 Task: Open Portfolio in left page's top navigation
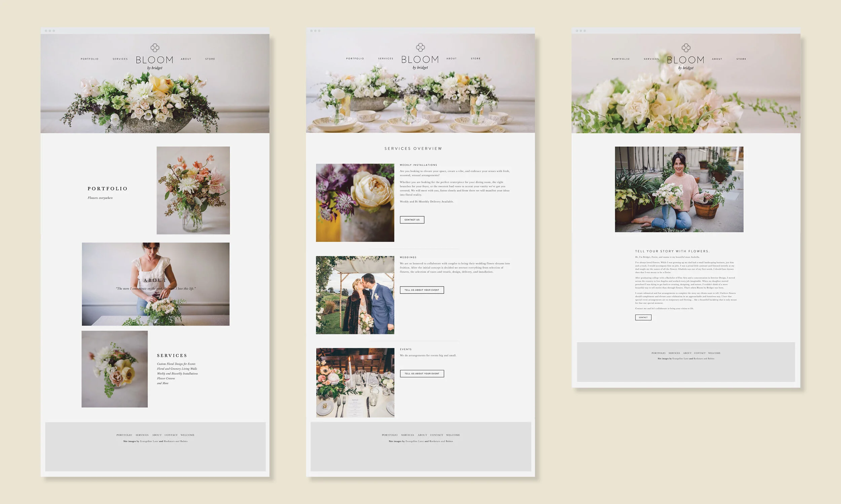click(x=89, y=59)
